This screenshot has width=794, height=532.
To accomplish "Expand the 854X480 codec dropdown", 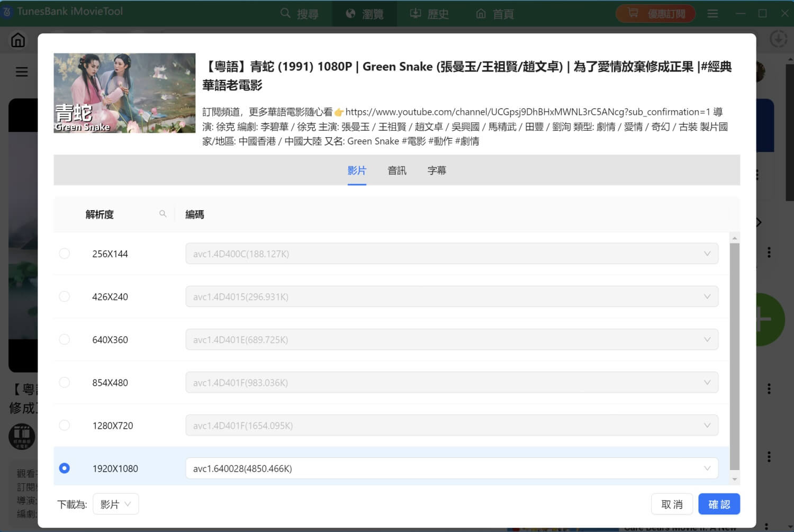I will coord(452,383).
